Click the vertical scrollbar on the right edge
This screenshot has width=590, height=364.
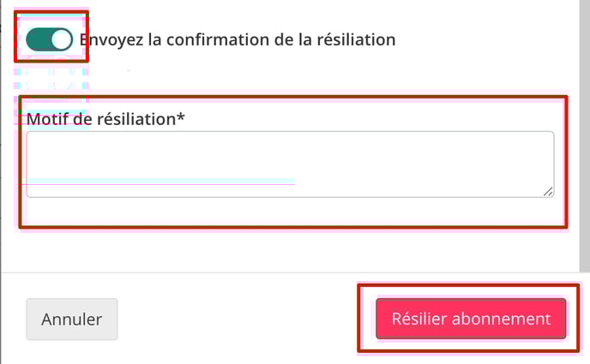tap(584, 135)
